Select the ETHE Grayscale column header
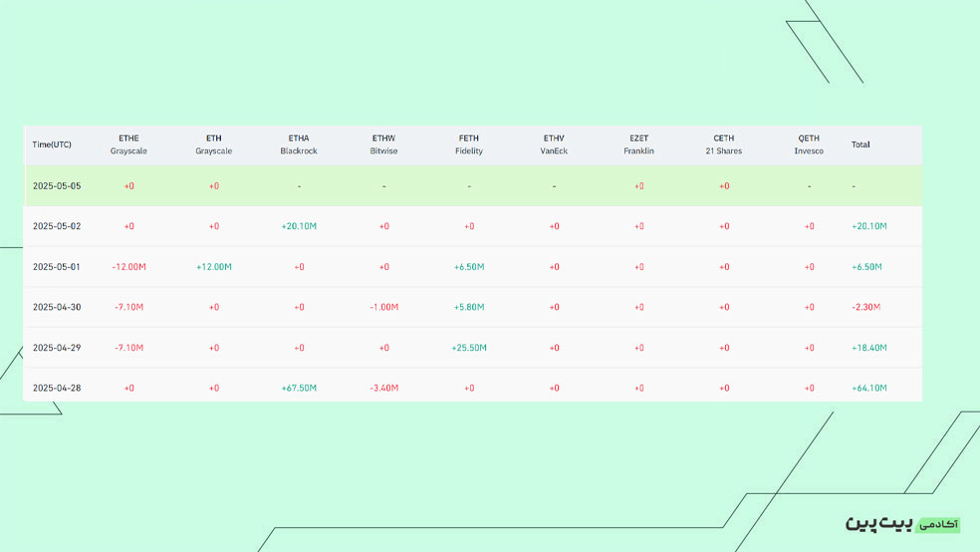Viewport: 980px width, 552px height. [x=128, y=144]
